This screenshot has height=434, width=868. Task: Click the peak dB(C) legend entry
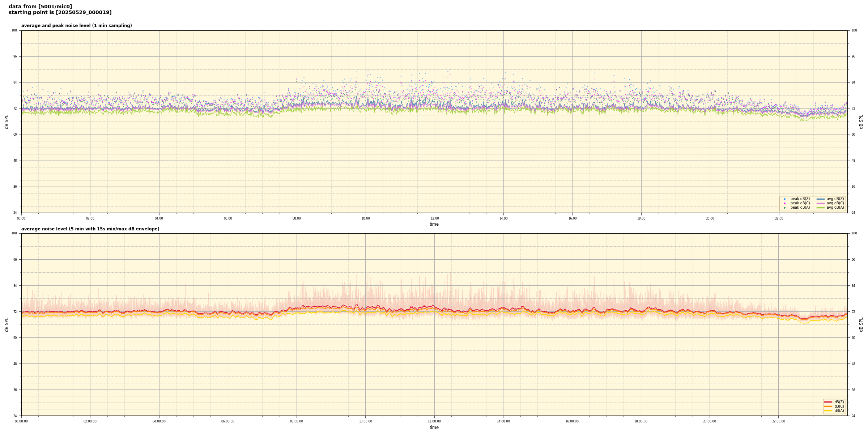pos(800,203)
